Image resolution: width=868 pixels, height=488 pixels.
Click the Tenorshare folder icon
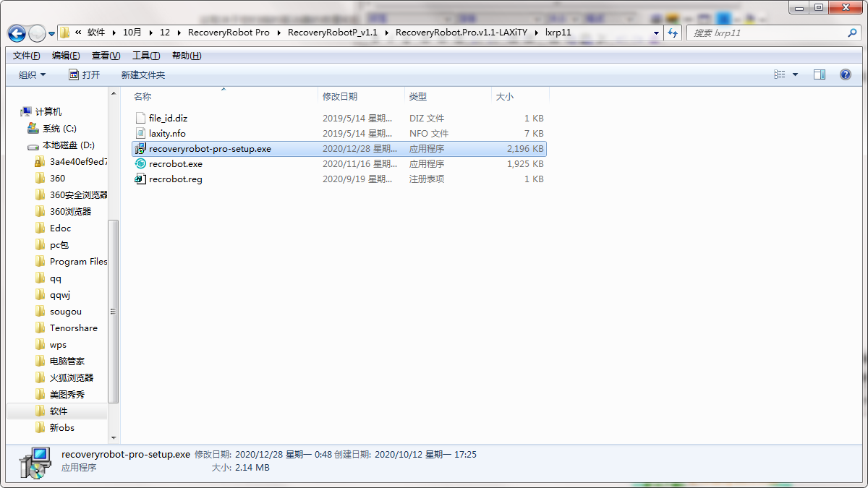pyautogui.click(x=41, y=328)
